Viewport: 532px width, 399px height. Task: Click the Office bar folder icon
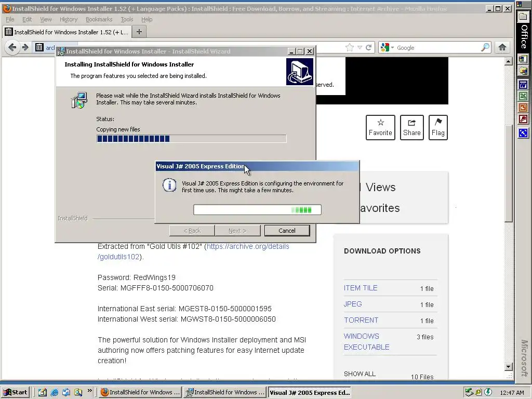click(523, 17)
